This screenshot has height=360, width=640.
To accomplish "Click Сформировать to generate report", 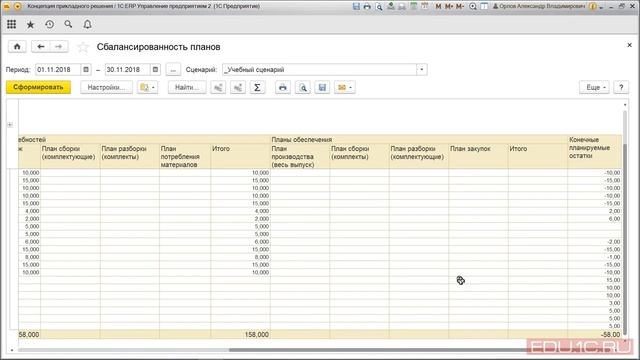I will click(38, 87).
